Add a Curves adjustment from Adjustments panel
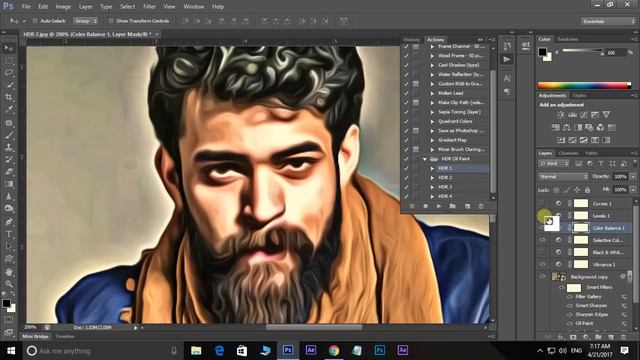This screenshot has width=640, height=360. pos(584,115)
